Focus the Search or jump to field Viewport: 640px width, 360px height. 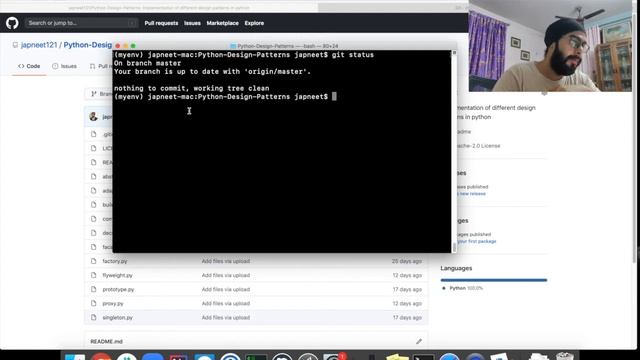81,23
